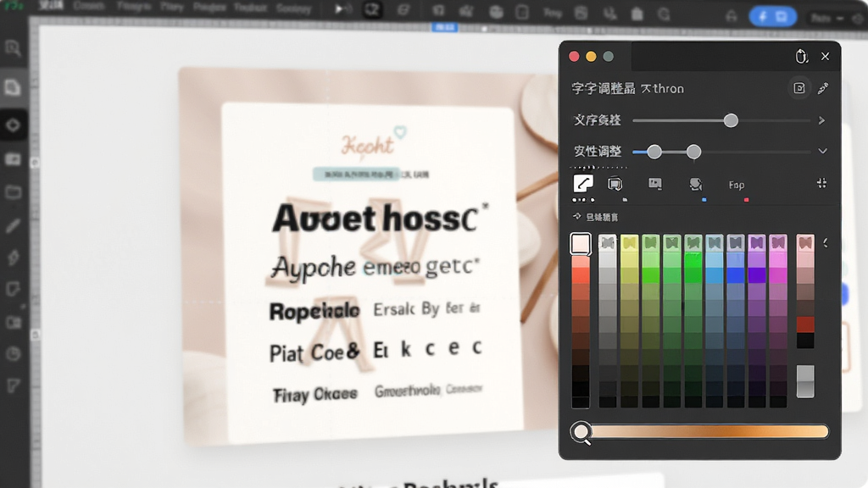868x488 pixels.
Task: Select the highlighted white curve tool icon
Action: [x=583, y=183]
